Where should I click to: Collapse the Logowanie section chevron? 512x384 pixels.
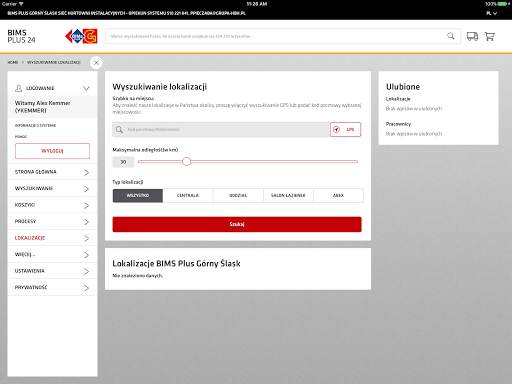[x=86, y=88]
